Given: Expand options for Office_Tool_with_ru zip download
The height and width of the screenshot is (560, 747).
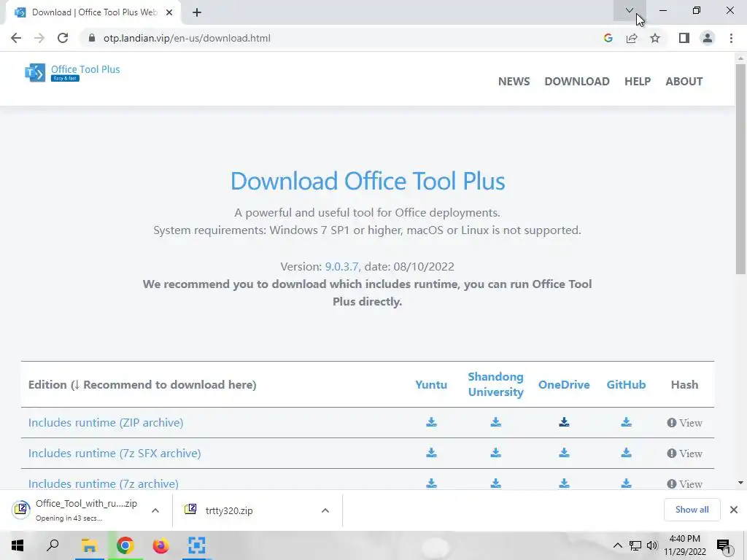Looking at the screenshot, I should [155, 510].
